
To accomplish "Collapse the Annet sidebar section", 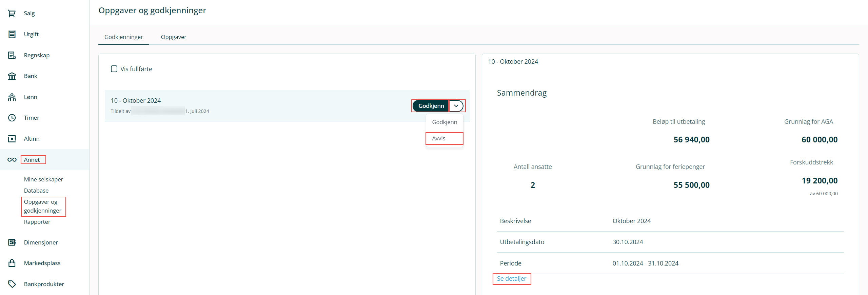I will coord(32,160).
